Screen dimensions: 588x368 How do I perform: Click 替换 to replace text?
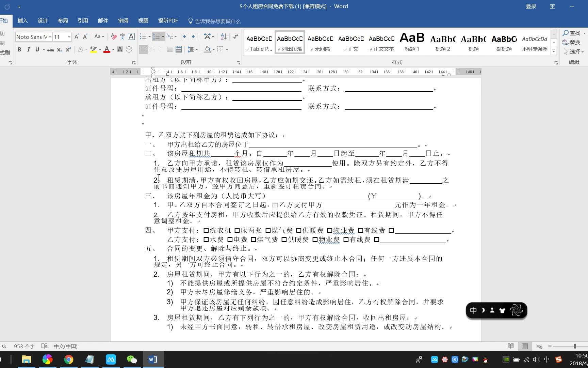[x=571, y=42]
